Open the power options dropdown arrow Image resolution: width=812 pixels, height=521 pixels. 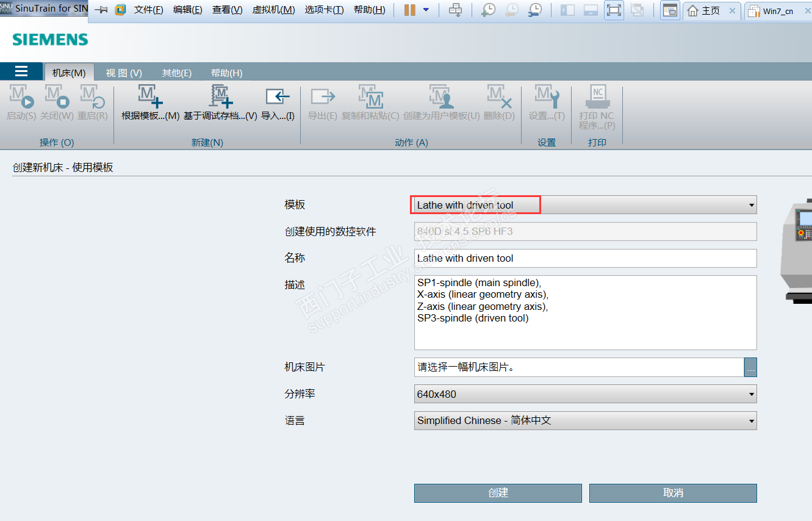coord(426,10)
